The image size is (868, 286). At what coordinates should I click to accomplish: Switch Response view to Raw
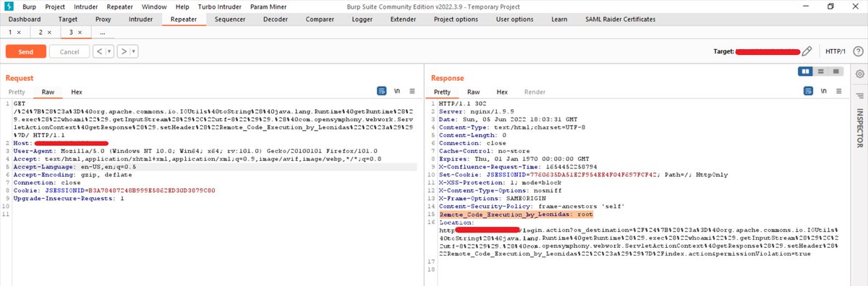473,92
